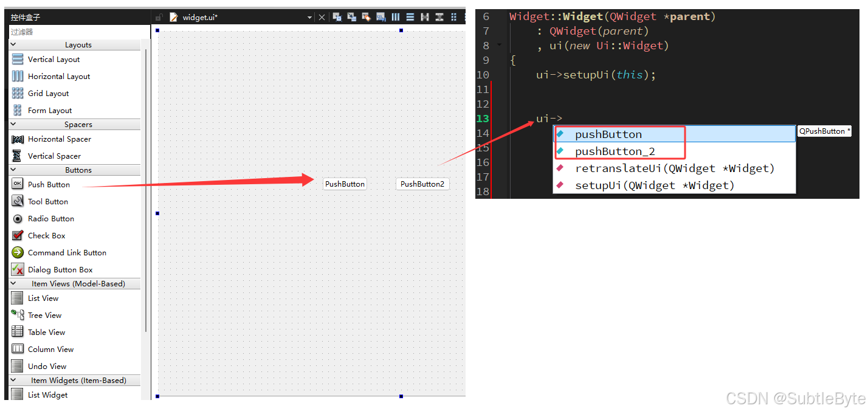Select the Edit Signals/Slots mode icon

(x=351, y=17)
